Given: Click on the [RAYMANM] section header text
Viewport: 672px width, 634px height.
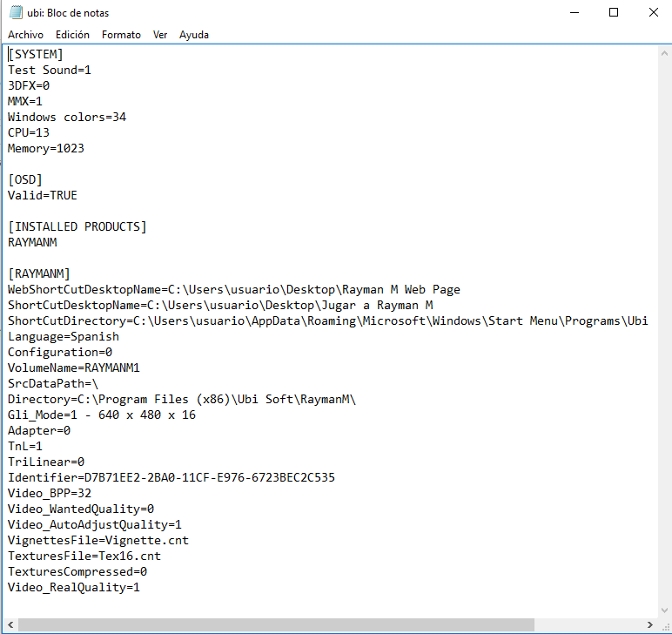Looking at the screenshot, I should [x=38, y=273].
